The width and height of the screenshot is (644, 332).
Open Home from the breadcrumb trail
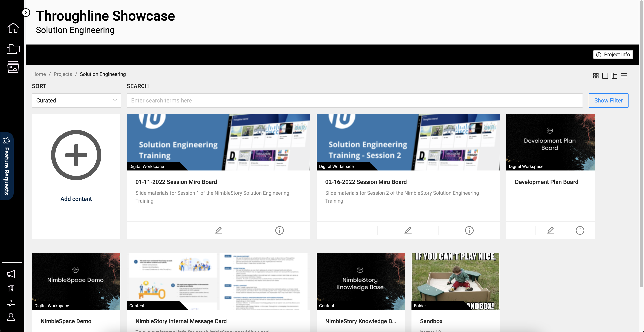(39, 74)
